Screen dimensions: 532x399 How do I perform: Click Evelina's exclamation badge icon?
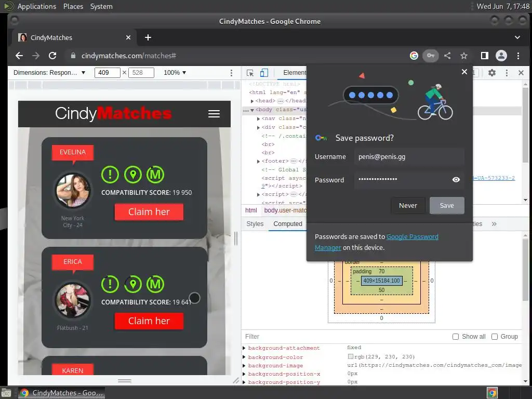click(x=110, y=175)
